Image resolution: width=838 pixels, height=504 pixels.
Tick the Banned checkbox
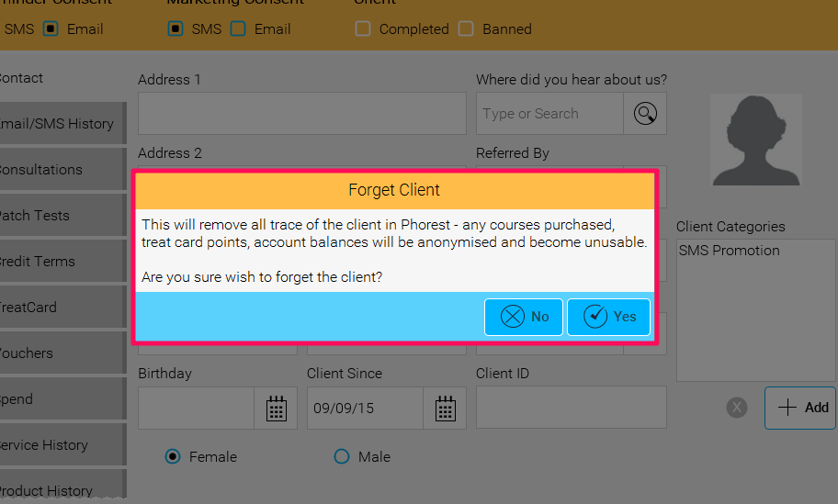466,28
